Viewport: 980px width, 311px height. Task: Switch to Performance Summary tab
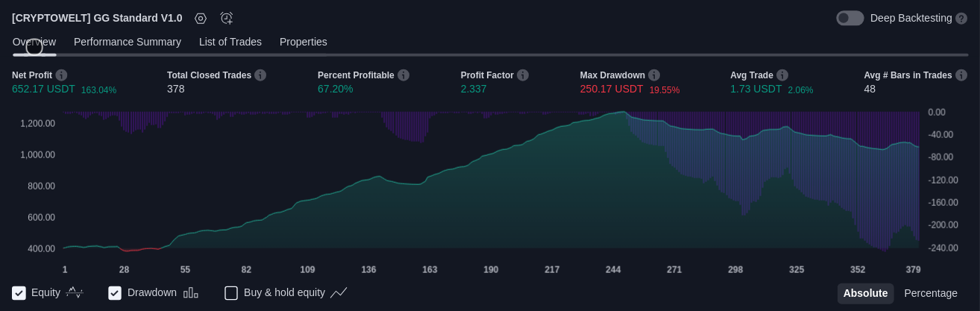pyautogui.click(x=128, y=42)
